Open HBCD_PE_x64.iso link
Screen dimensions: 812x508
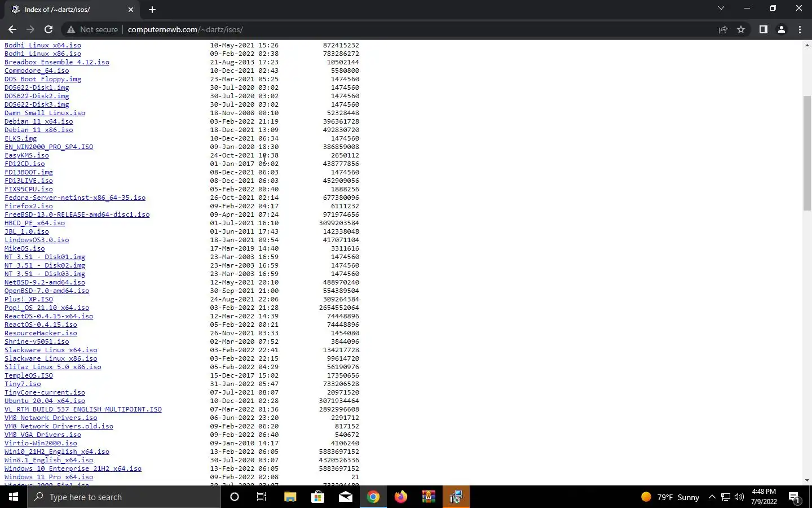pos(35,223)
